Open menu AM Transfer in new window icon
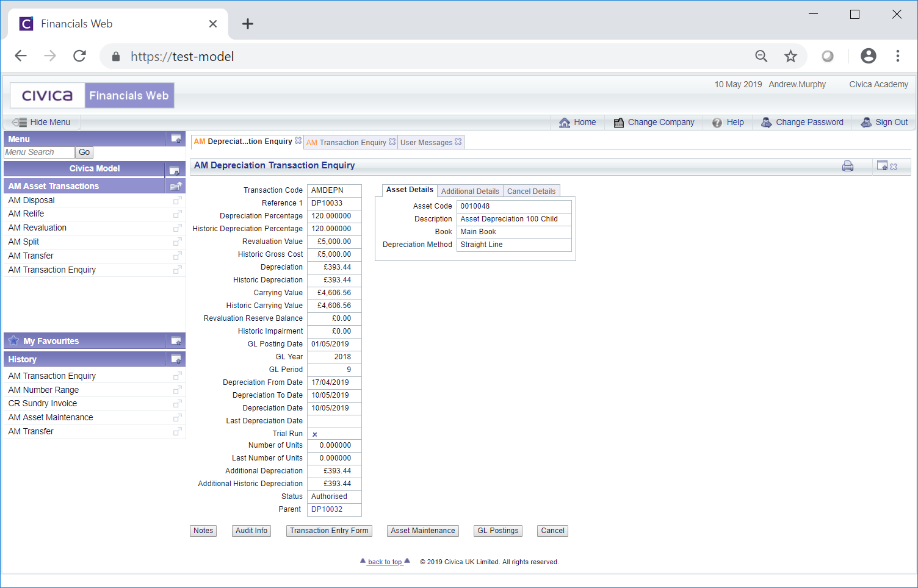Viewport: 918px width, 588px height. 177,256
